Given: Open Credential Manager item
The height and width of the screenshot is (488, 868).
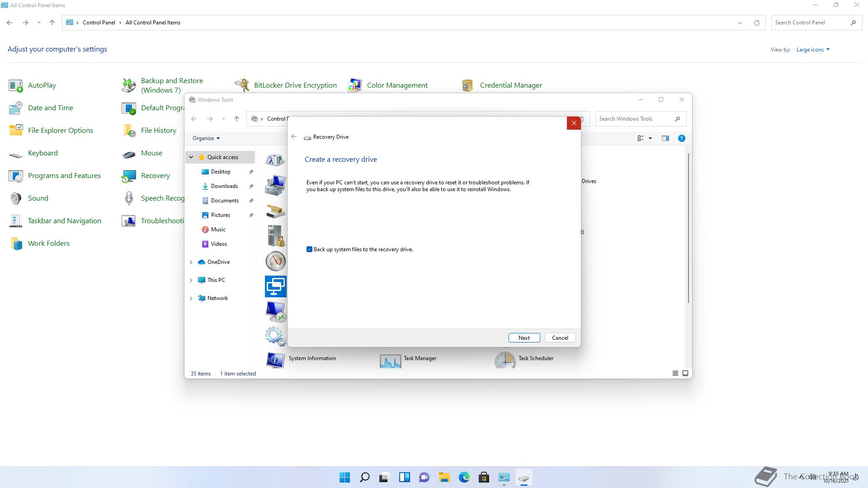Looking at the screenshot, I should coord(501,85).
